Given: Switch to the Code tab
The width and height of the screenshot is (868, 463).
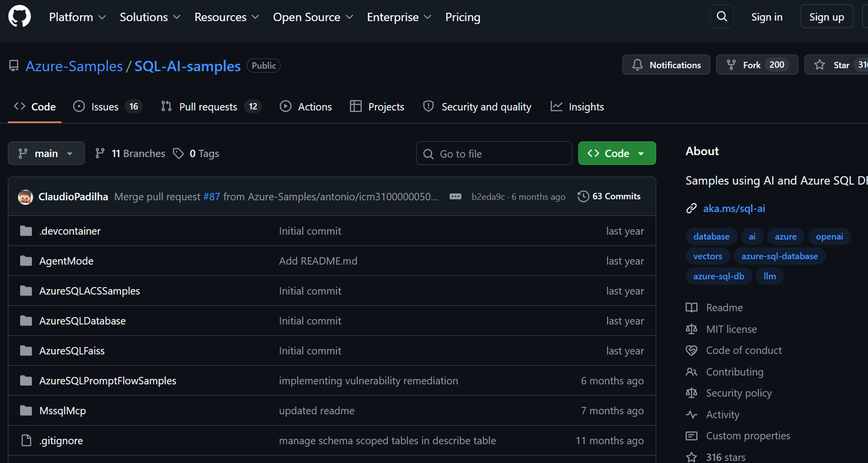Looking at the screenshot, I should click(x=35, y=107).
